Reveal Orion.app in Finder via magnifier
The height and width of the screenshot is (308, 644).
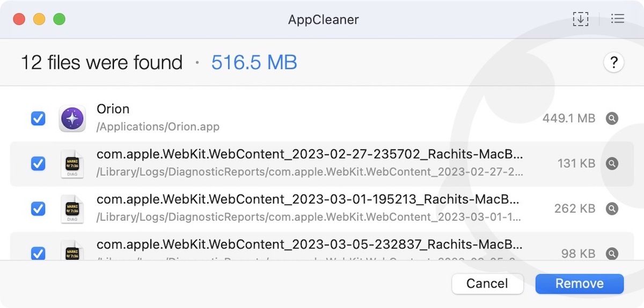click(612, 119)
